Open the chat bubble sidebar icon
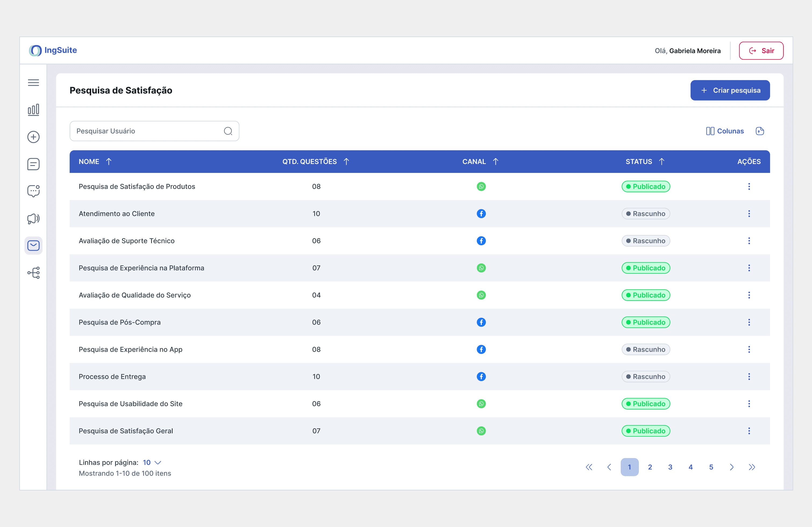Image resolution: width=812 pixels, height=527 pixels. (x=33, y=191)
